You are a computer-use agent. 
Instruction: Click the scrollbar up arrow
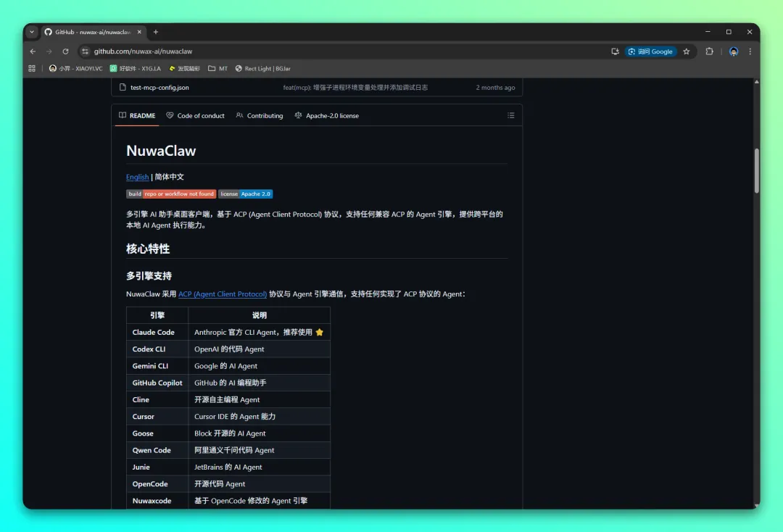pyautogui.click(x=756, y=82)
